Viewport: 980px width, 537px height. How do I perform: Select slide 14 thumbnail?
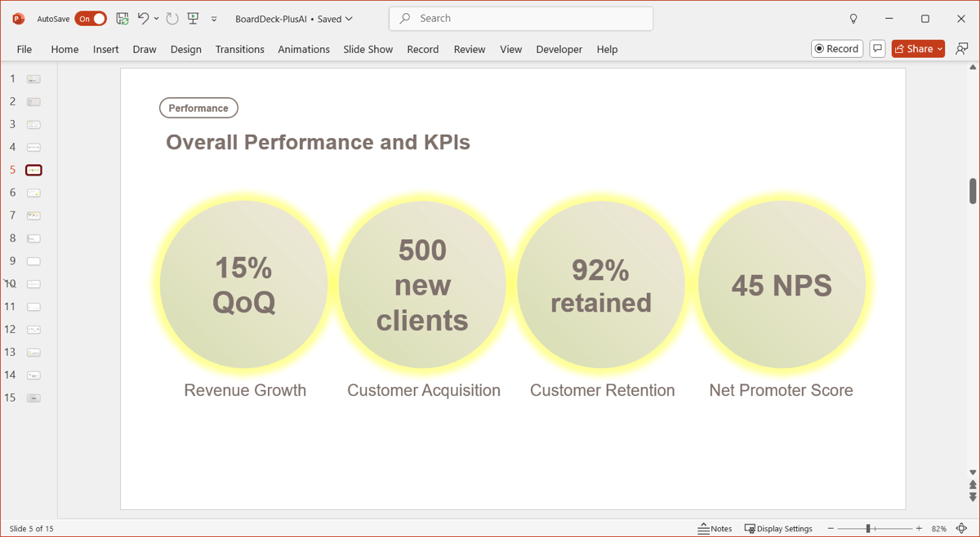pos(33,375)
